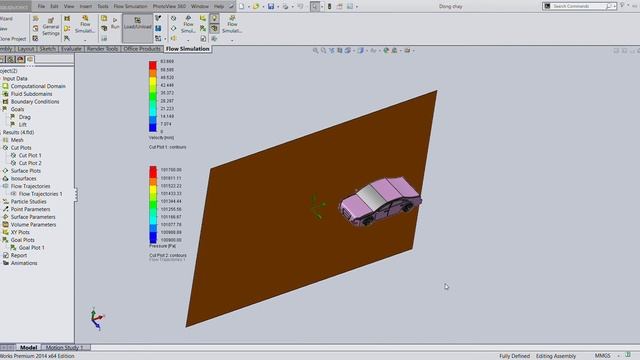Click the Open document icon
The image size is (640, 360).
click(x=256, y=6)
